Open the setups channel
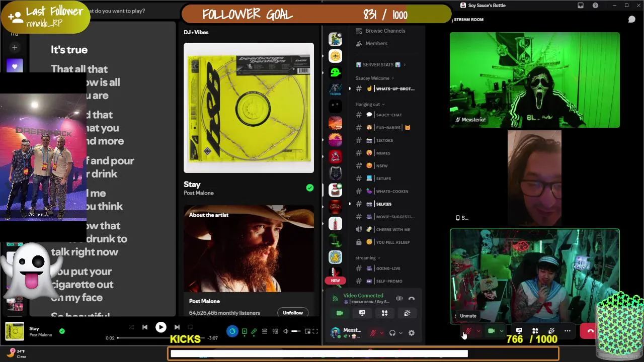 point(386,178)
